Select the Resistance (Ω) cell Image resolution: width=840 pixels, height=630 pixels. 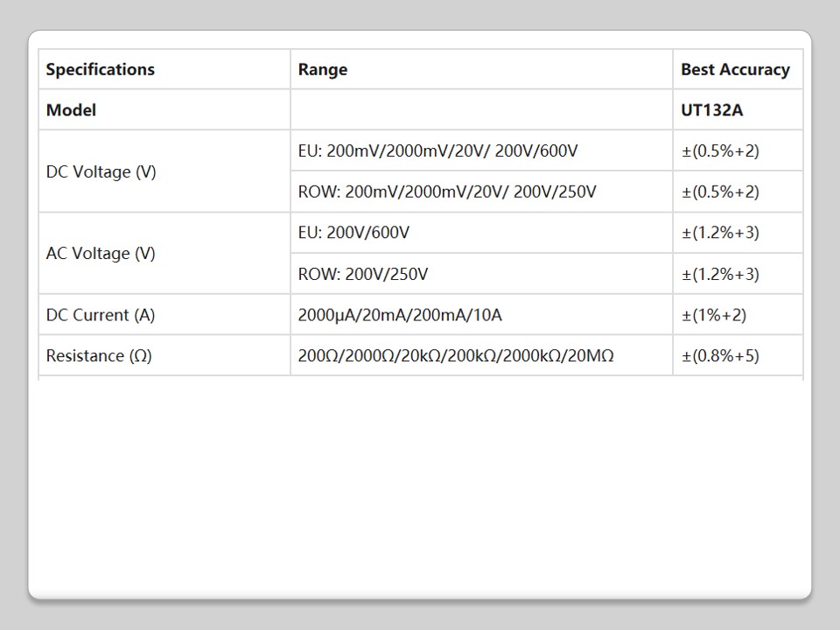click(99, 356)
